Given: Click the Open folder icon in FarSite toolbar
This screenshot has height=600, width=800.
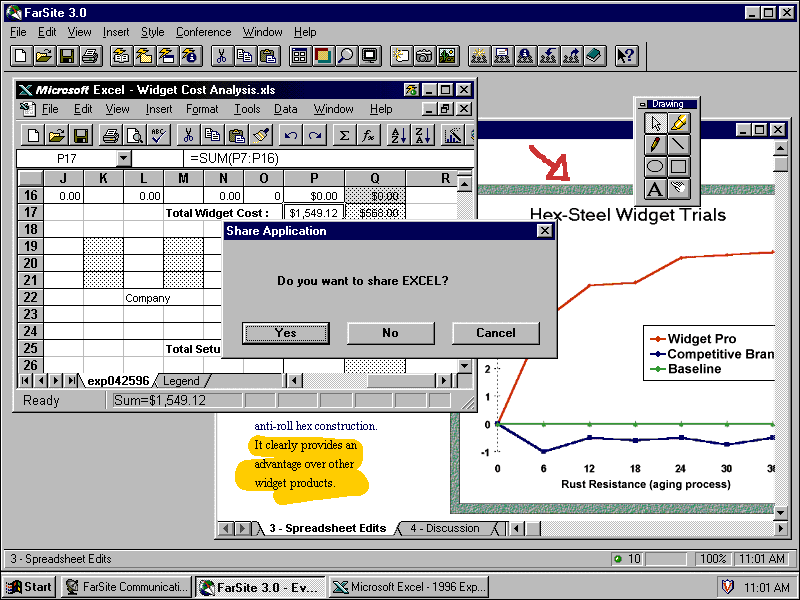Looking at the screenshot, I should coord(44,56).
